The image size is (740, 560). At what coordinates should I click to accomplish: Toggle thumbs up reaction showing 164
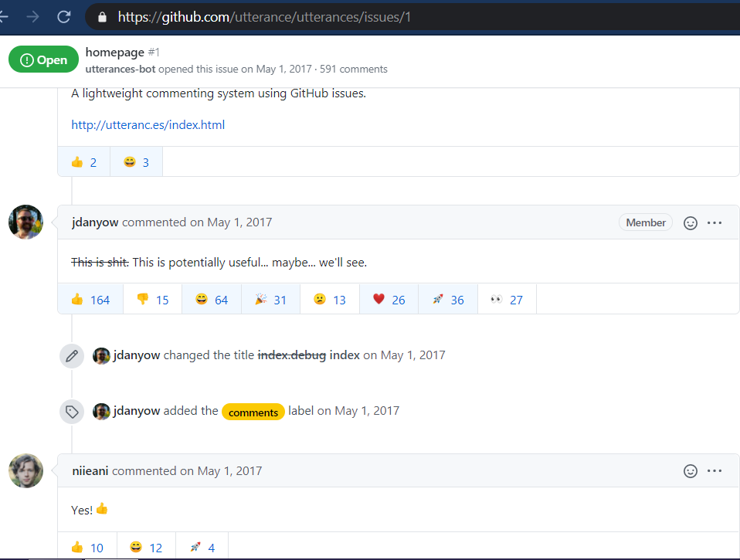coord(90,299)
